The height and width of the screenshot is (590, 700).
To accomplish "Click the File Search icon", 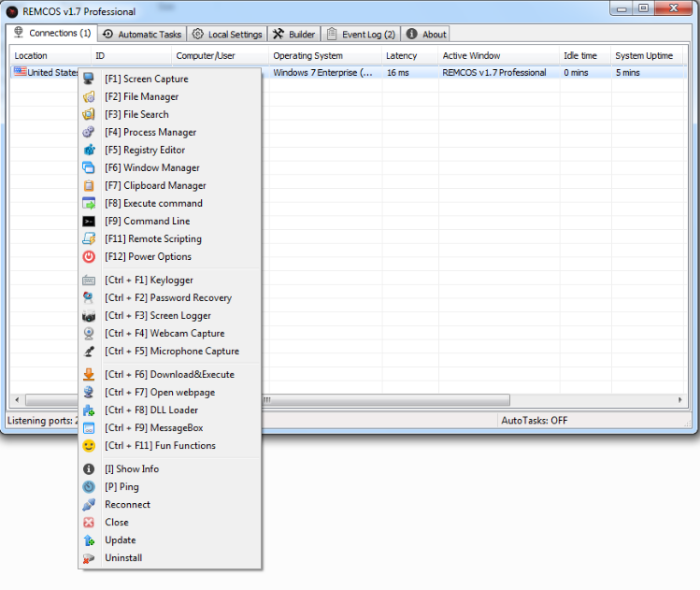I will click(x=89, y=114).
